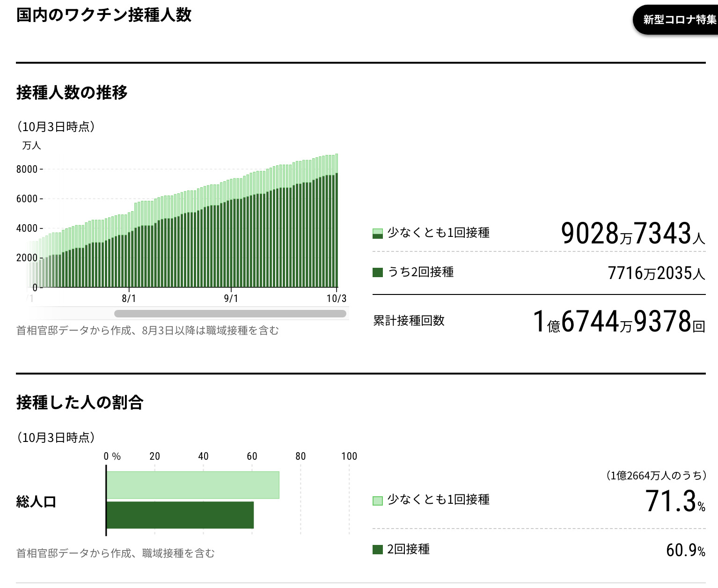Screen dimensions: 718x588
Task: Click the light green 総人口 bar
Action: [x=192, y=485]
